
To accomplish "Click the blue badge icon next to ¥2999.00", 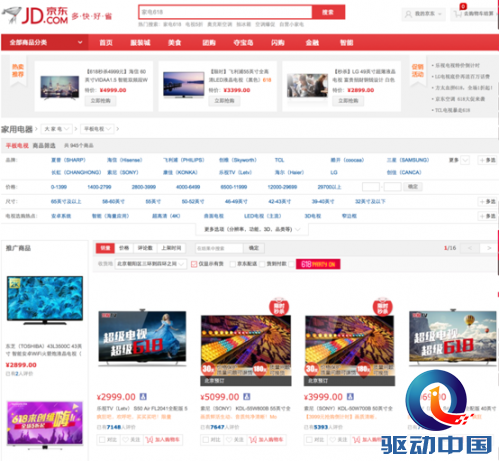I will pyautogui.click(x=143, y=397).
